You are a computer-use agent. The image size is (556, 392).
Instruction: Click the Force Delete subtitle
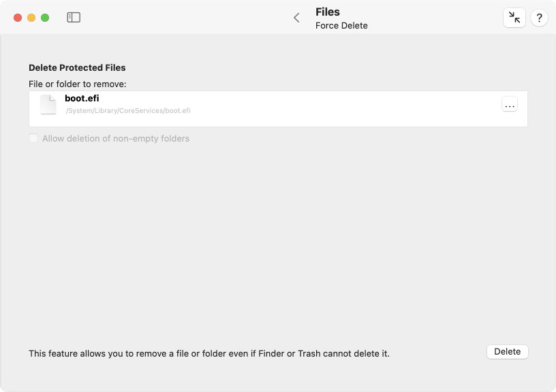pos(341,25)
